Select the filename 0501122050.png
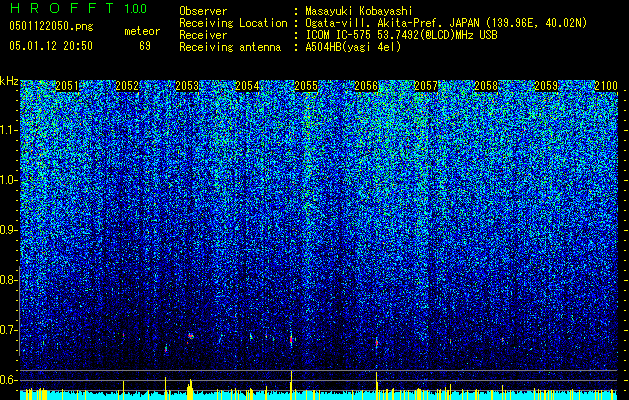629x400 pixels. pos(51,26)
